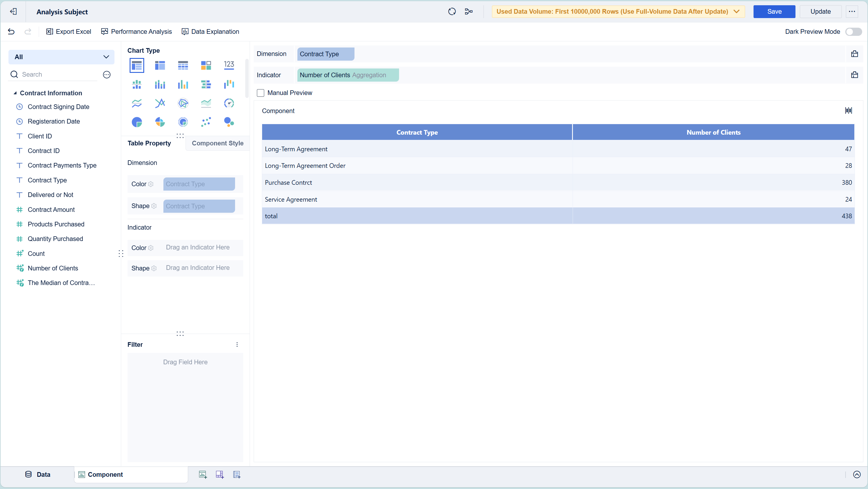The width and height of the screenshot is (868, 489).
Task: Open the Filter panel three-dot menu
Action: point(237,344)
